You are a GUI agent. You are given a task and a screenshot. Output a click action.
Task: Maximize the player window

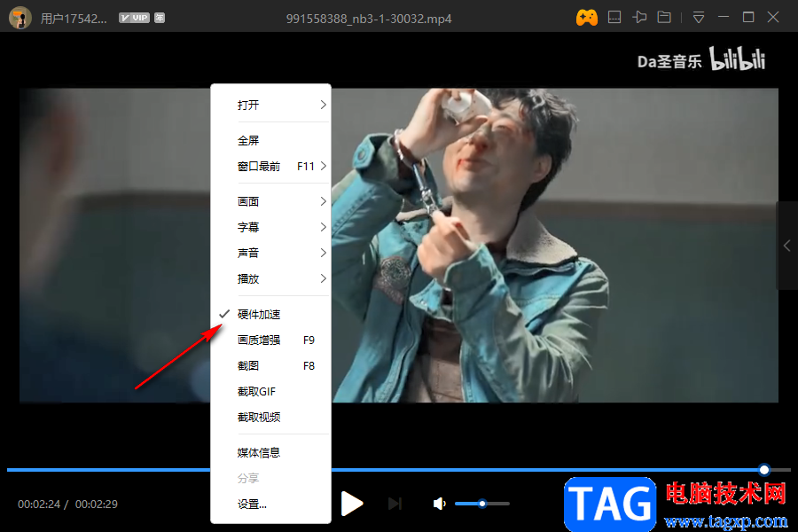pos(748,18)
